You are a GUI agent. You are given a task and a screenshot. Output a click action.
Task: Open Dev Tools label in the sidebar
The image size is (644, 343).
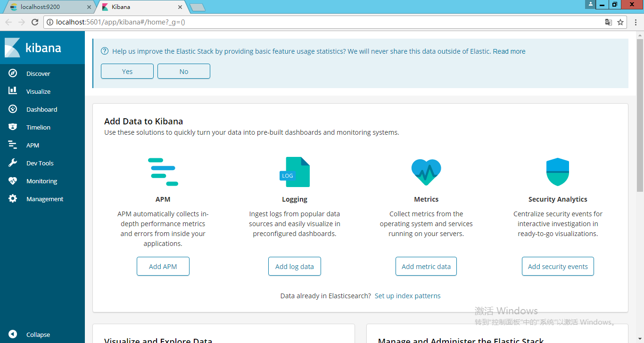pos(40,163)
